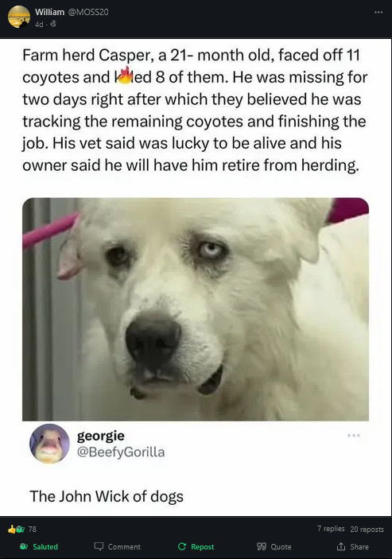Toggle the Saluted reaction
This screenshot has height=559, width=392.
[39, 546]
